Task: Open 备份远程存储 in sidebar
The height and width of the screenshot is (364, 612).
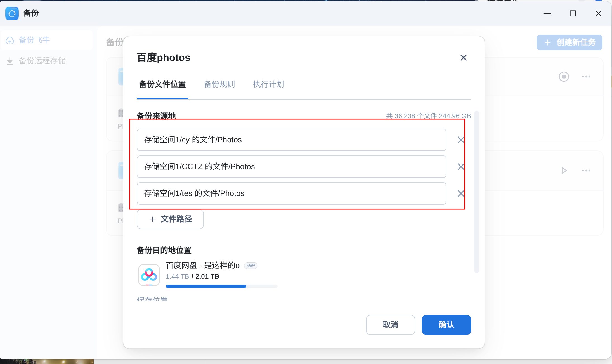Action: [42, 61]
